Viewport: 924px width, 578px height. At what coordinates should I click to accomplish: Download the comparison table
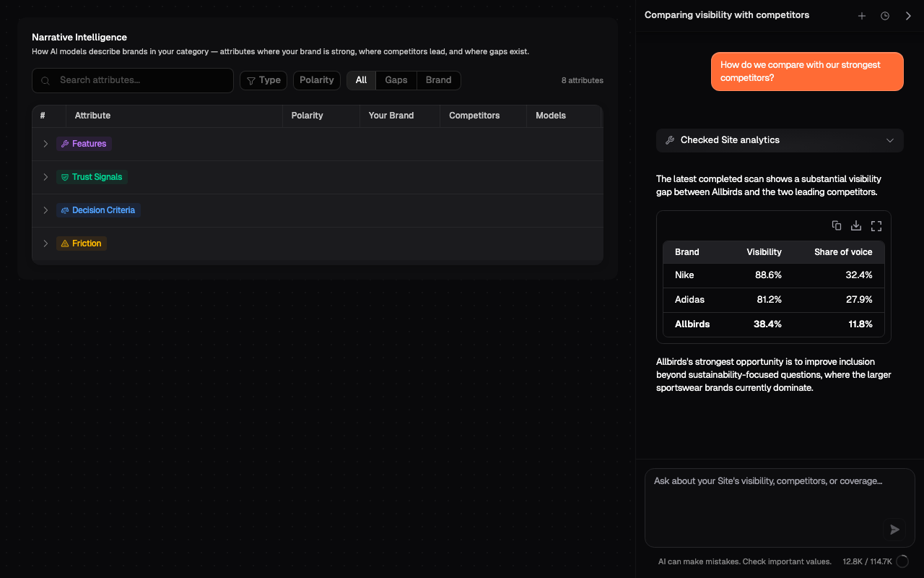[x=856, y=225]
